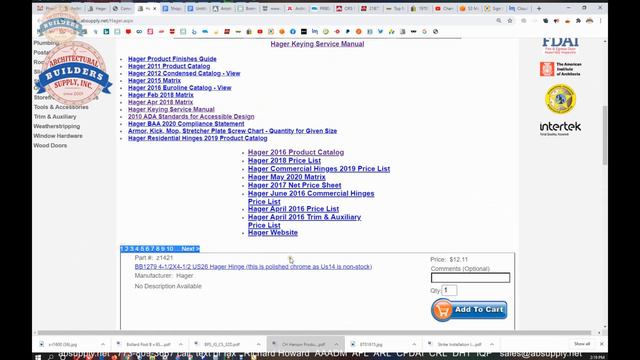Click the zoom magnifier icon in address bar
Viewport: 640px width, 360px height.
[499, 20]
